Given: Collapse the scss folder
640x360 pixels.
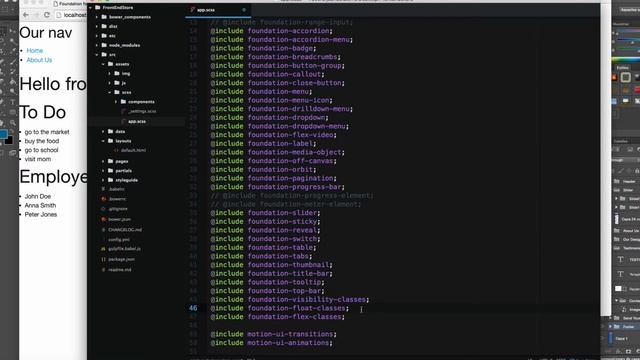Looking at the screenshot, I should point(110,92).
